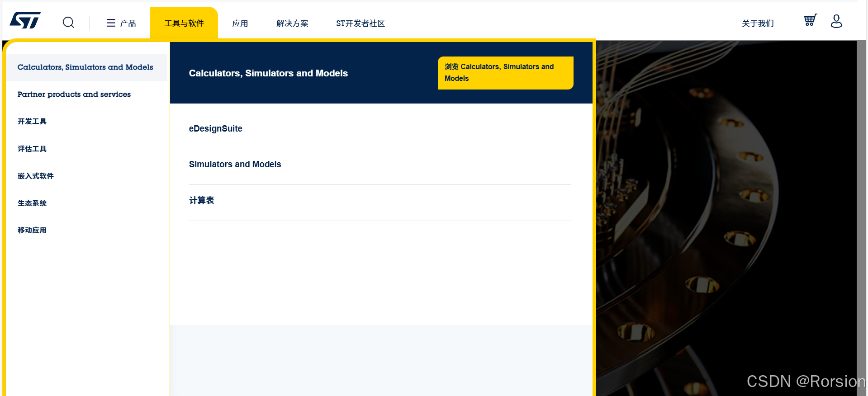Select Partner products and services

(74, 94)
